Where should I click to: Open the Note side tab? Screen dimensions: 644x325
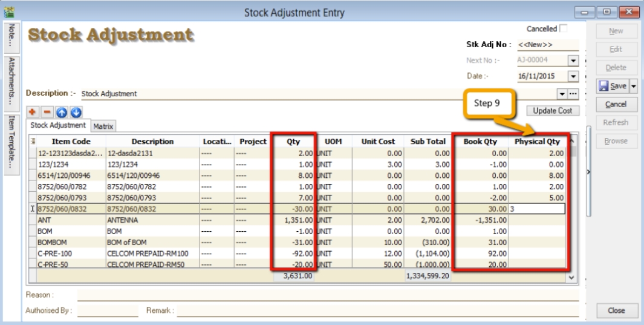pos(11,38)
